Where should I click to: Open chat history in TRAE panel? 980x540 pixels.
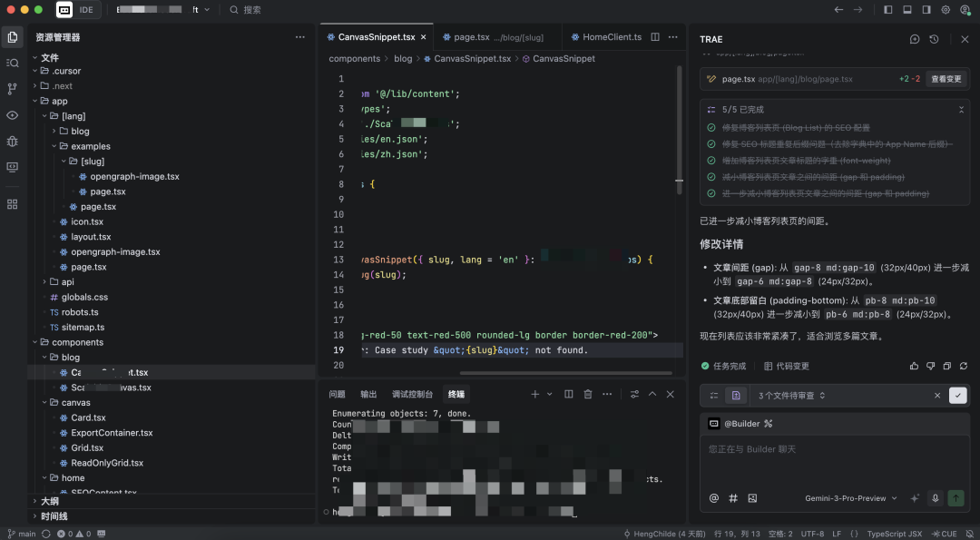point(934,39)
